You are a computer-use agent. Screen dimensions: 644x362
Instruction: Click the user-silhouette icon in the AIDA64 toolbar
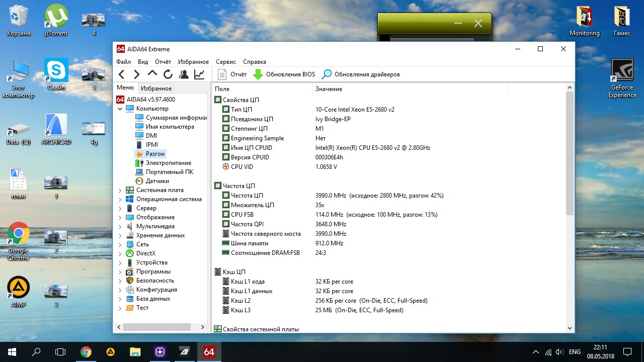[184, 74]
